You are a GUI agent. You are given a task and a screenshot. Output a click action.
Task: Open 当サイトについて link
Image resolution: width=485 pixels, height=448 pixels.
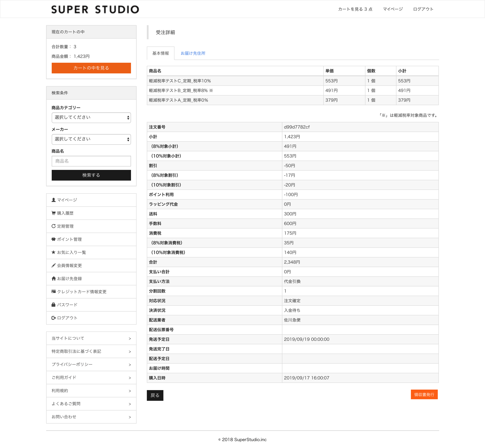[91, 338]
